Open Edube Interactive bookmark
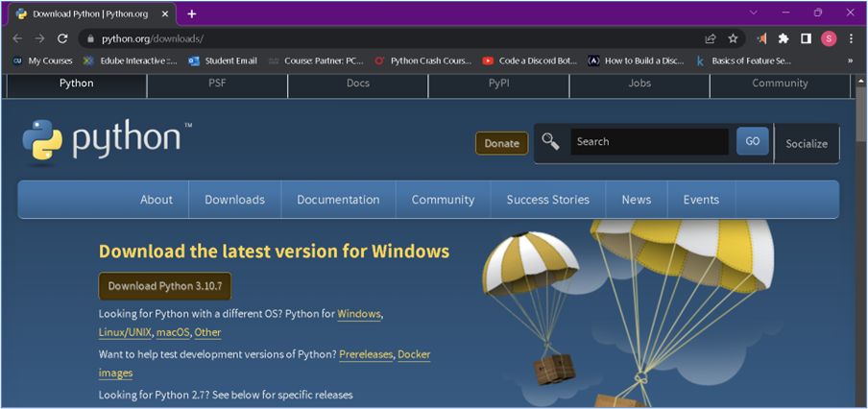The height and width of the screenshot is (409, 868). coord(130,60)
